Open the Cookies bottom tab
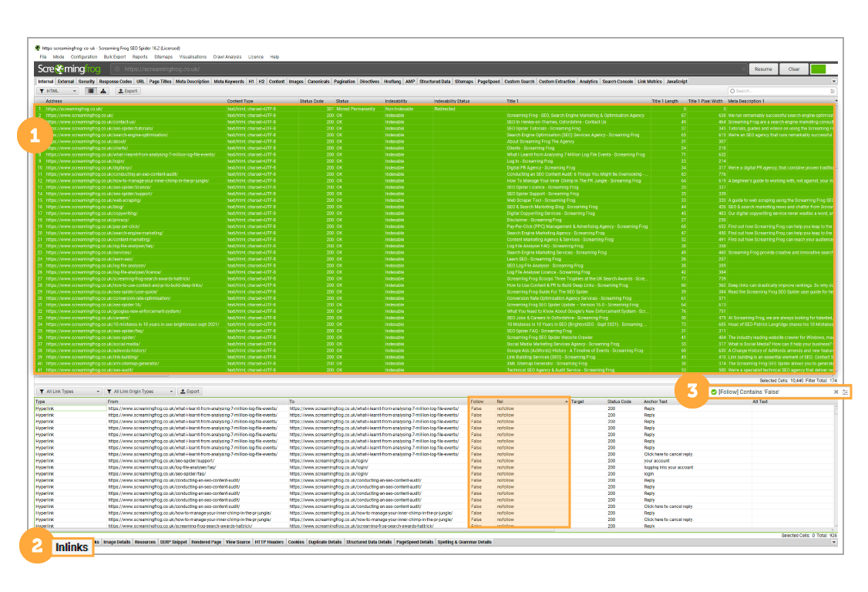 [x=296, y=542]
